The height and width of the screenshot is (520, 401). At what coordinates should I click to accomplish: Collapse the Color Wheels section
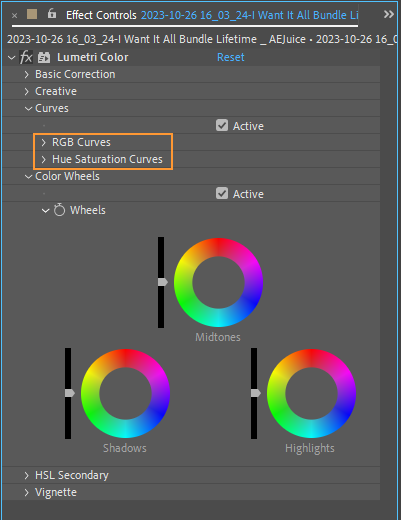29,176
